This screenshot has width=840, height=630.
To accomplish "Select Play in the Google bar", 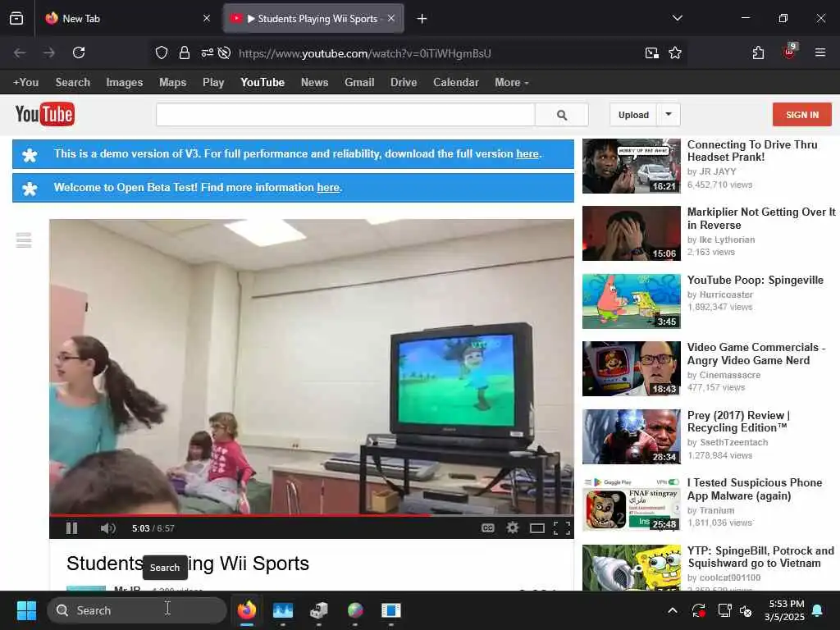I will 213,83.
